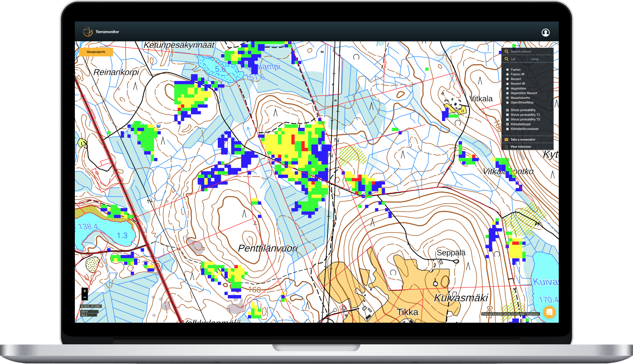Screen dimensions: 633x364
Task: Click View fullscreen
Action: (x=521, y=147)
